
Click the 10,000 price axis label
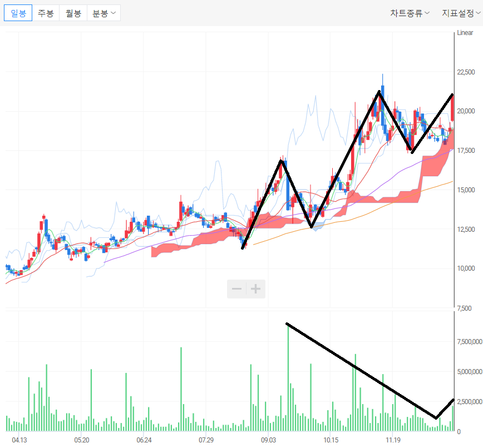point(466,268)
